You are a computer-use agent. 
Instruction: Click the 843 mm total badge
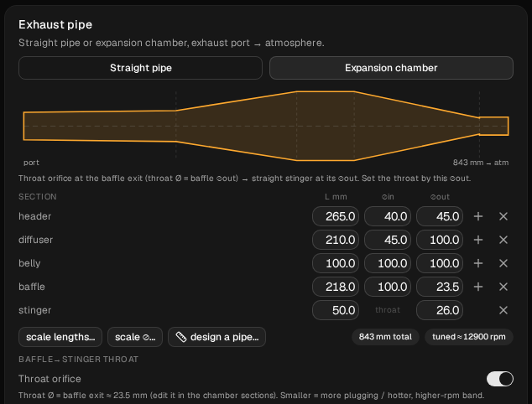pyautogui.click(x=385, y=337)
